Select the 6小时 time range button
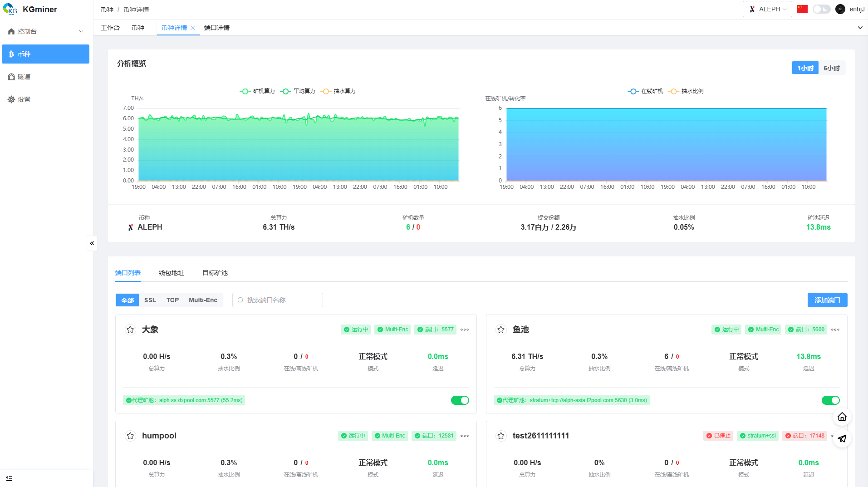 [831, 68]
